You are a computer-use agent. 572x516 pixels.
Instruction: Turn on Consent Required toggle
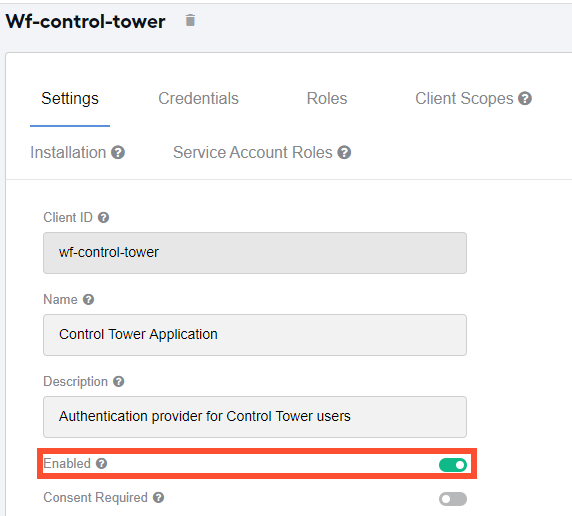(x=453, y=499)
